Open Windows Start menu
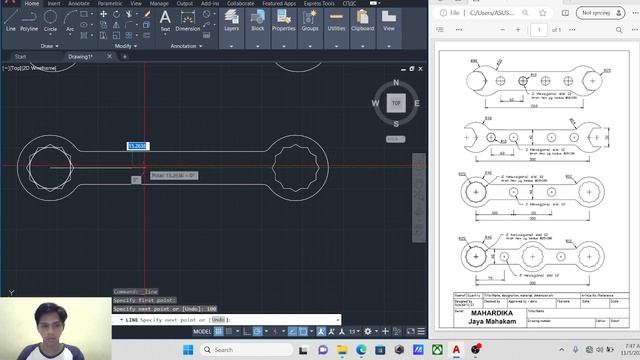Viewport: 640px width, 360px height. [188, 350]
